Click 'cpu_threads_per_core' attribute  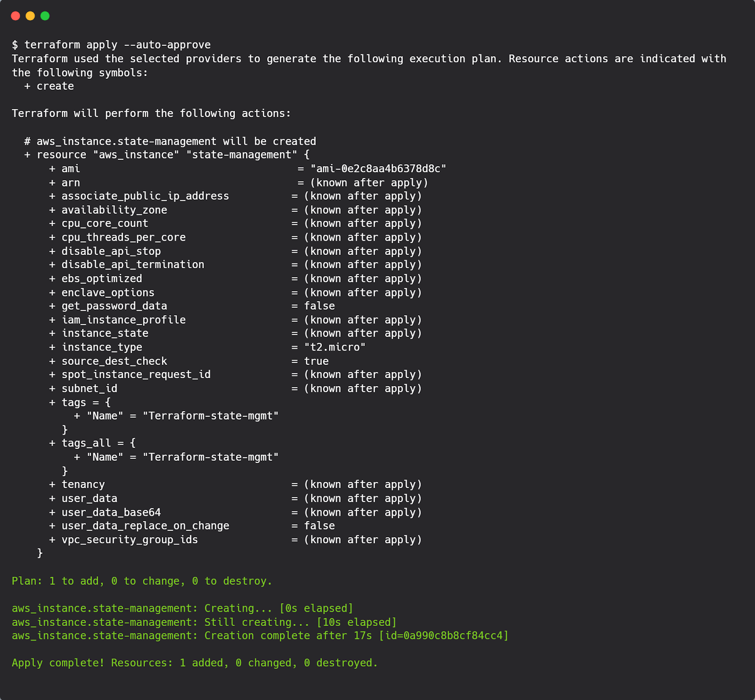point(124,238)
